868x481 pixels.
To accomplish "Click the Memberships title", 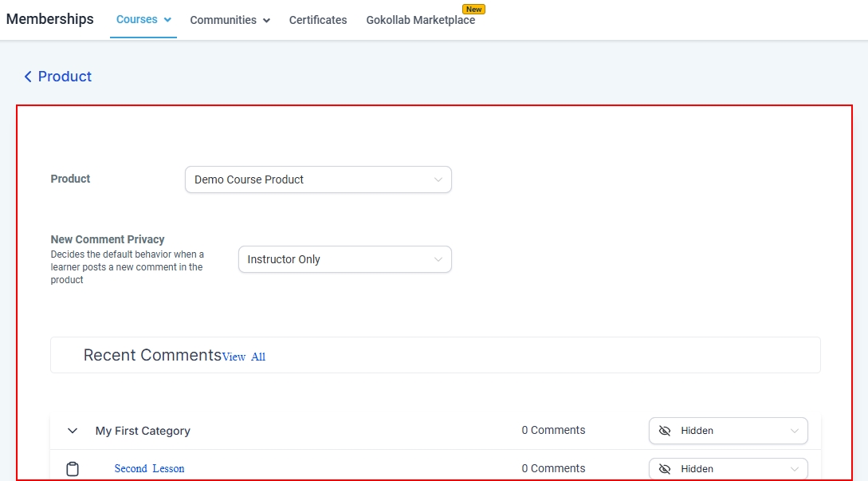I will (49, 19).
